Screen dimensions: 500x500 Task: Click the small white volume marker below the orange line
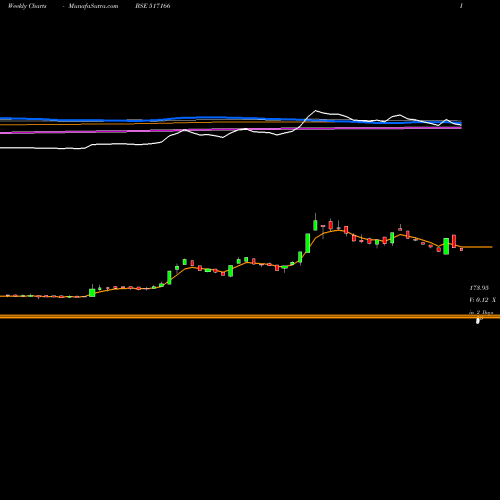(x=478, y=321)
